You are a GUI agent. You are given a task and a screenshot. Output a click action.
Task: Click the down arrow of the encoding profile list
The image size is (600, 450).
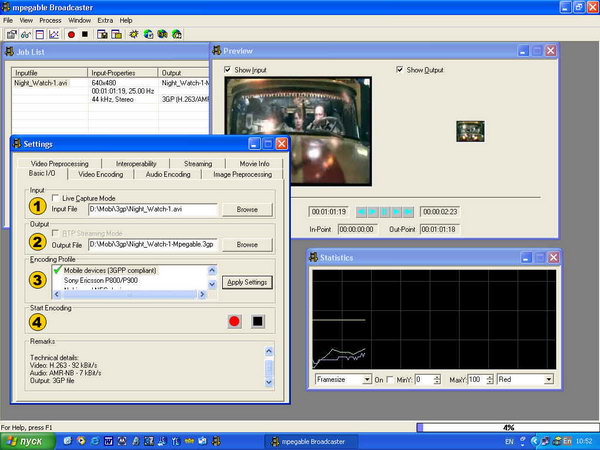coord(212,284)
